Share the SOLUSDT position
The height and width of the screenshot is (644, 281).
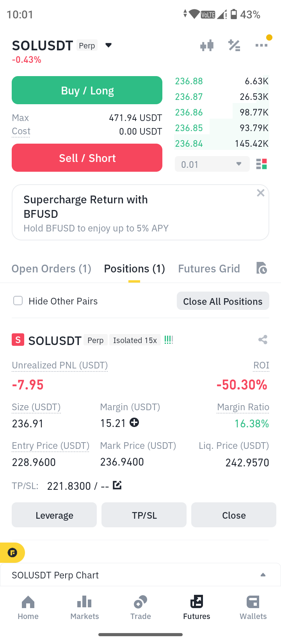pos(263,340)
